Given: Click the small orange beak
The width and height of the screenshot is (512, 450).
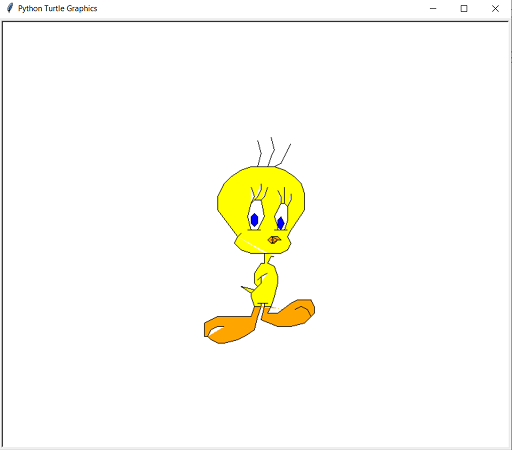Looking at the screenshot, I should (x=274, y=240).
